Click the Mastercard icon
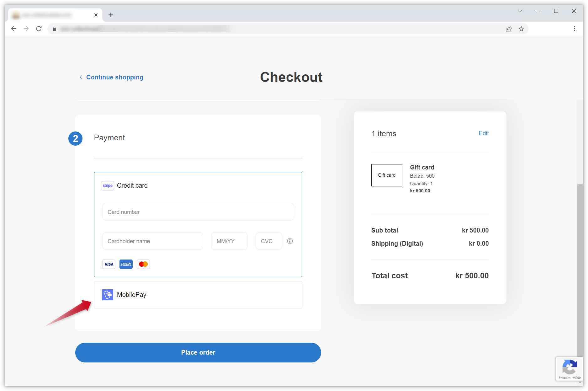Viewport: 588px width, 391px height. click(x=143, y=264)
